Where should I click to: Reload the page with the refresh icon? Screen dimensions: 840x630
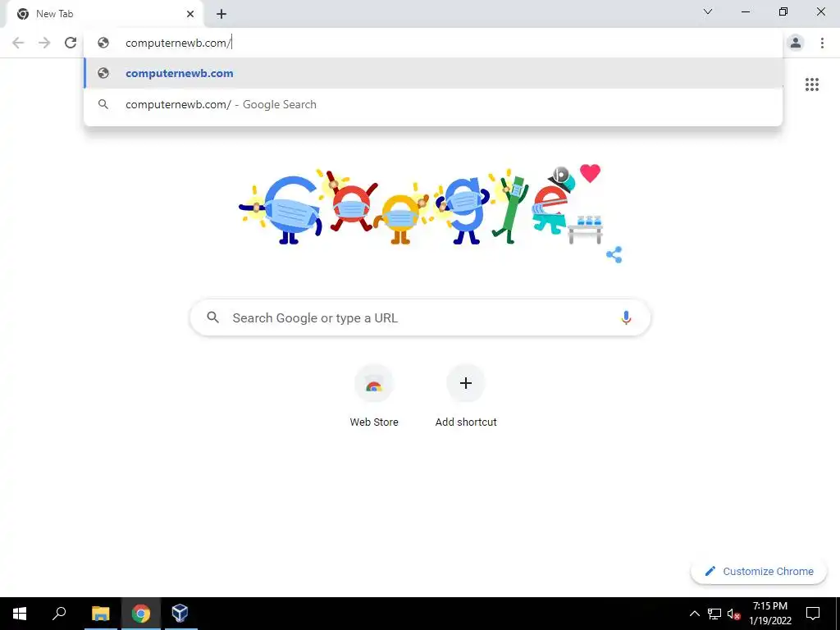tap(71, 43)
